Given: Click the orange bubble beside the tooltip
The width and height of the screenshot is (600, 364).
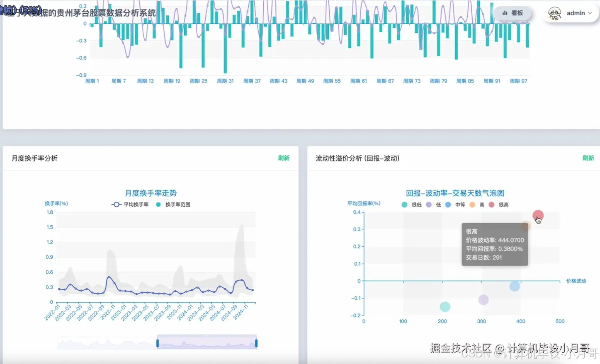Looking at the screenshot, I should tap(526, 227).
